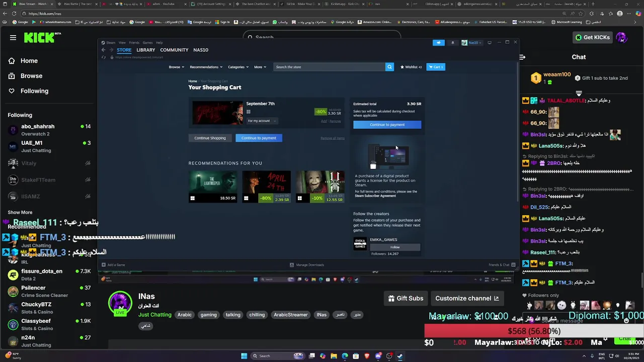Open the Classybeef recommended channel
Screen dimensions: 644x362
click(49, 324)
